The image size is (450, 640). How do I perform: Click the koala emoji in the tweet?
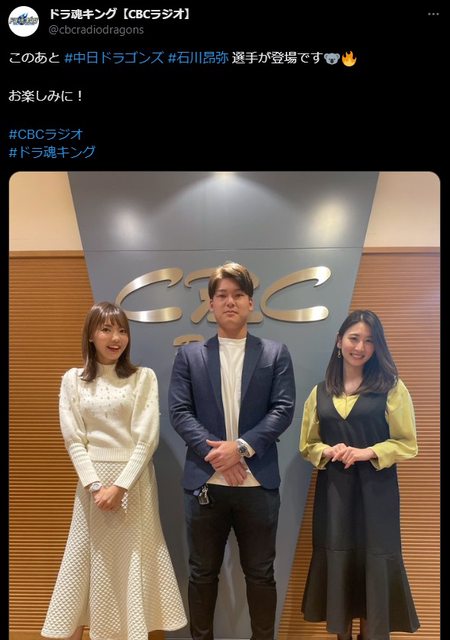click(x=332, y=59)
